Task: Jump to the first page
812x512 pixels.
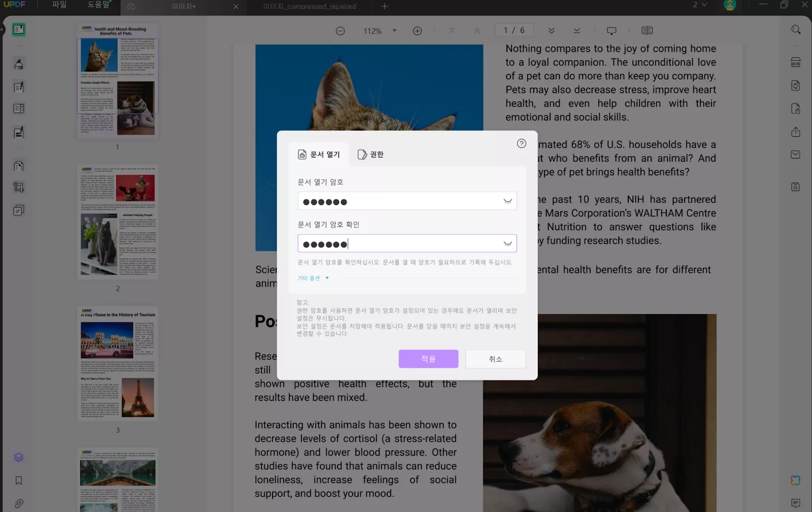Action: click(x=452, y=30)
